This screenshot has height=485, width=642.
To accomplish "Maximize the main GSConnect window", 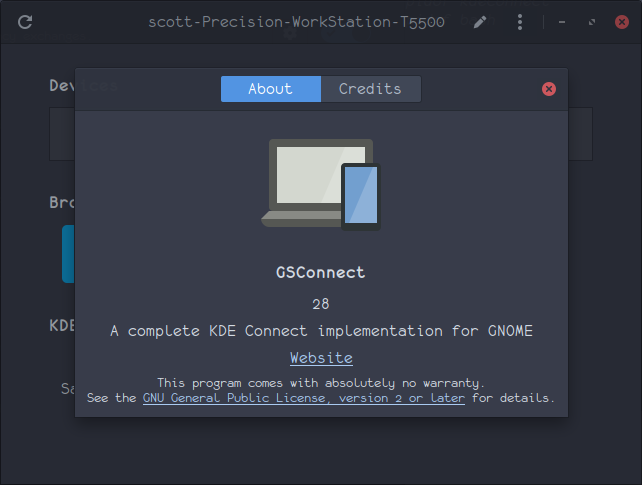I will [x=592, y=22].
